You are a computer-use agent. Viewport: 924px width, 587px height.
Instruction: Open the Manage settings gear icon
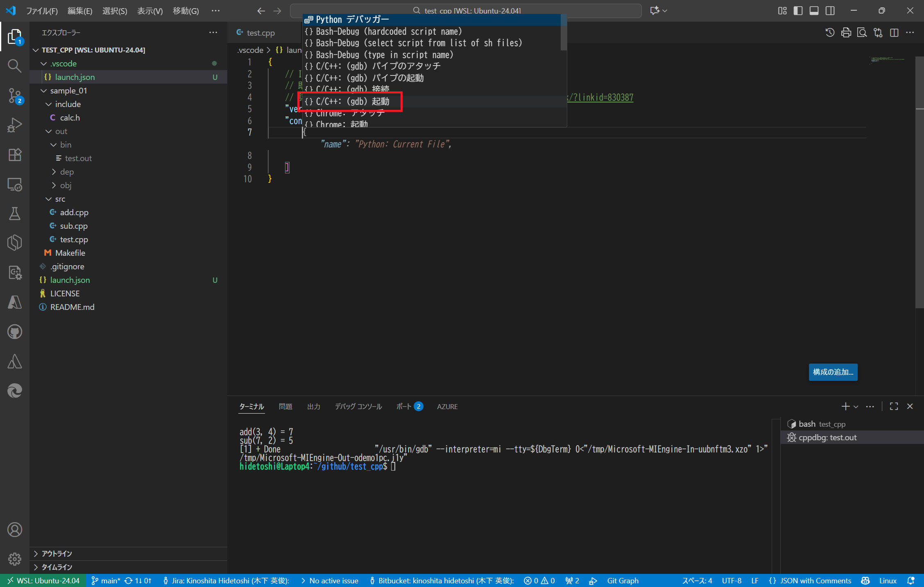[15, 559]
